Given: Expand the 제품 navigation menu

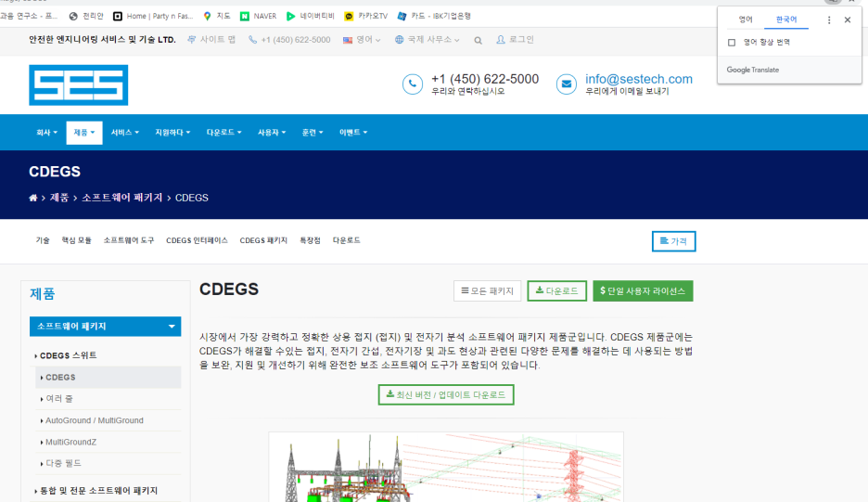Looking at the screenshot, I should click(84, 133).
